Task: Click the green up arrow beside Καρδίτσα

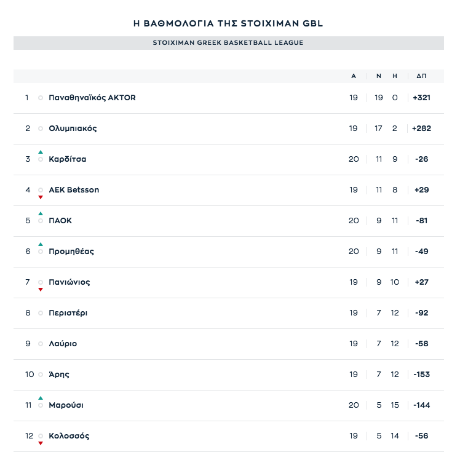Action: [x=41, y=152]
